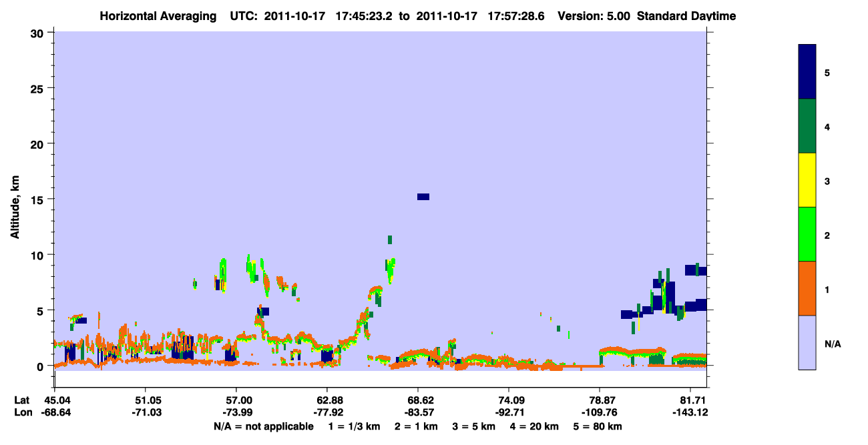Click latitude value 51.05
The height and width of the screenshot is (445, 868).
tap(146, 400)
